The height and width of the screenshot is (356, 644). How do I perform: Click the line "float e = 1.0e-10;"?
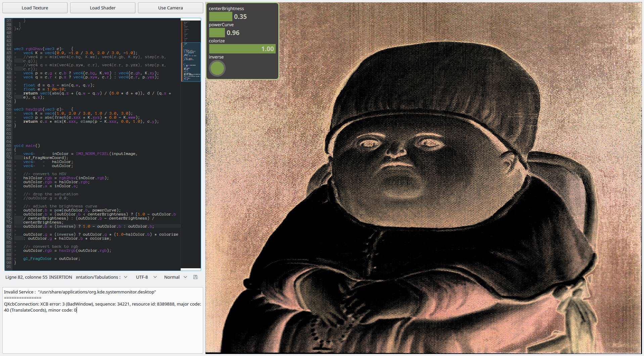45,89
